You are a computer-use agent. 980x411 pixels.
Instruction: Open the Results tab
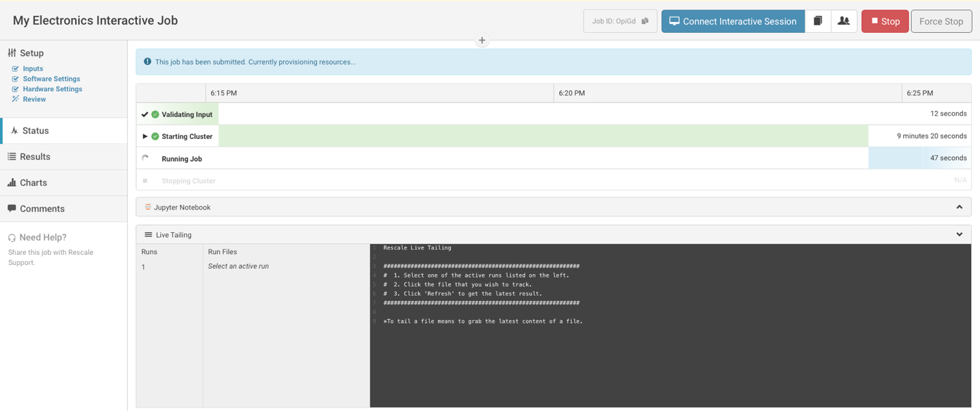[x=35, y=157]
